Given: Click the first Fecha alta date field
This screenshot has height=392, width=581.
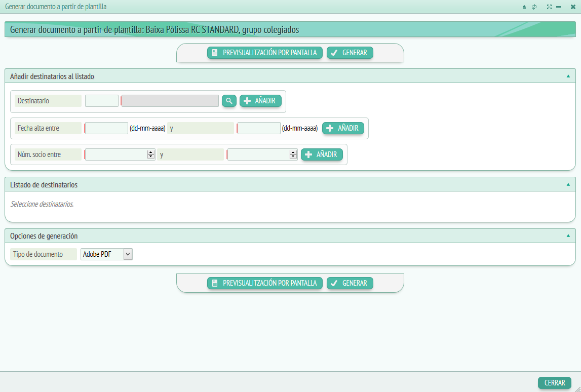Looking at the screenshot, I should pos(106,128).
